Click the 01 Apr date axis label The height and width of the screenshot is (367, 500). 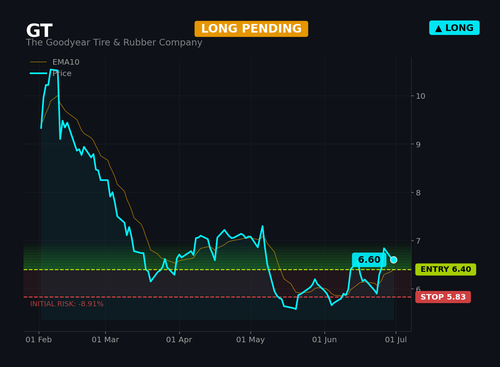pos(179,340)
